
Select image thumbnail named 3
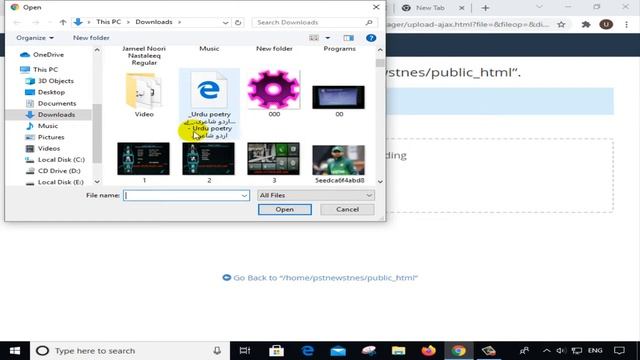click(x=274, y=162)
